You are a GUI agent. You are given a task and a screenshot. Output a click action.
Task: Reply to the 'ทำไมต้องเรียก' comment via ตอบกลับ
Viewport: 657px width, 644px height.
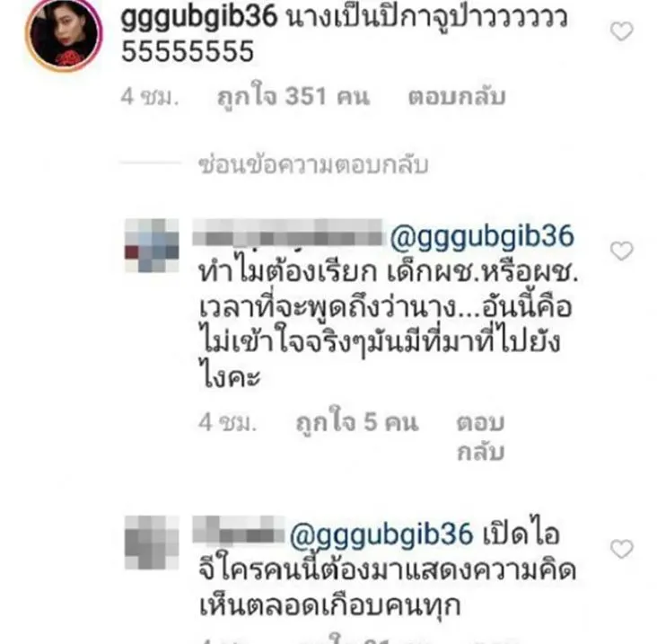(480, 437)
